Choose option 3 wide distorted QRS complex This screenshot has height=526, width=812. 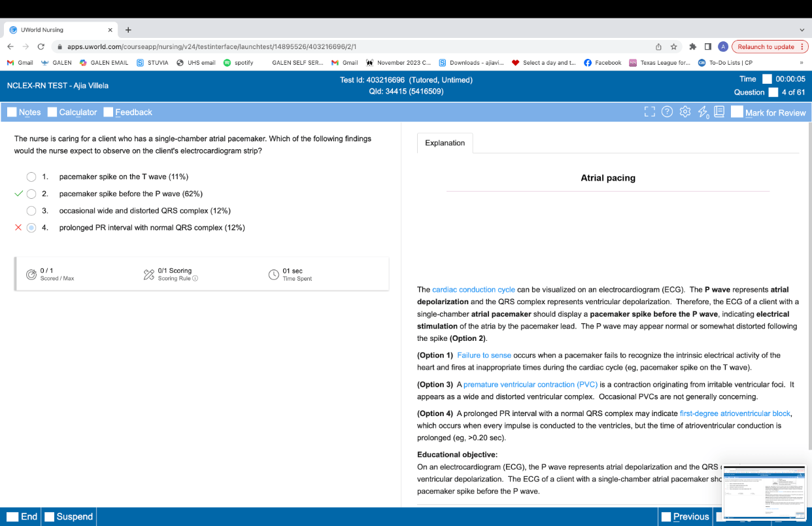point(31,211)
